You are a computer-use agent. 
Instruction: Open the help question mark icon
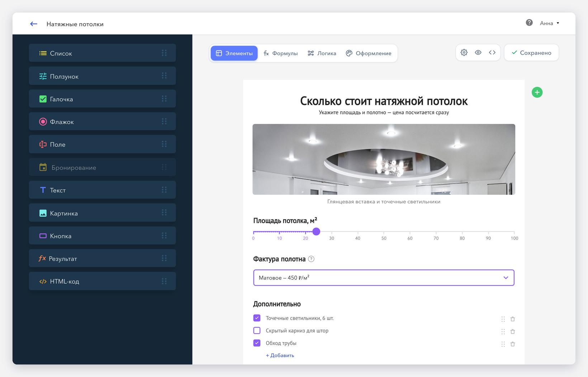click(x=529, y=23)
